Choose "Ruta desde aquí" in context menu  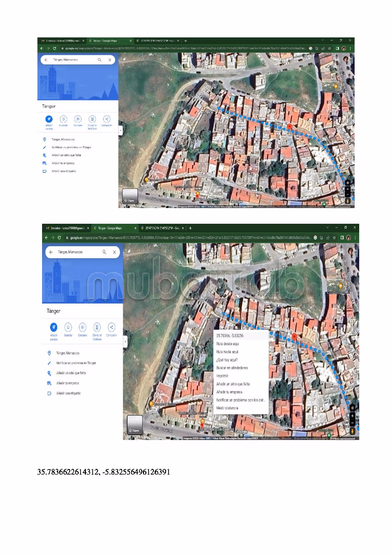[x=227, y=344]
